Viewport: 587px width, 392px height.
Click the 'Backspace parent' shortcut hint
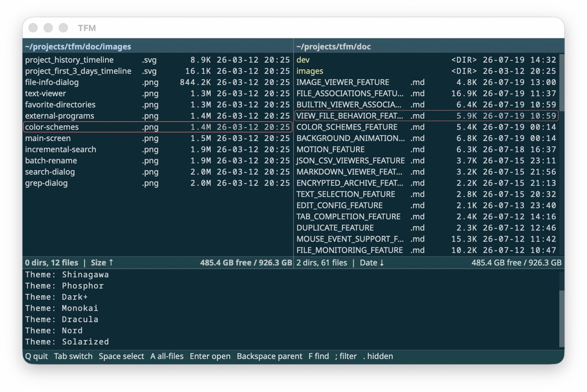(270, 356)
